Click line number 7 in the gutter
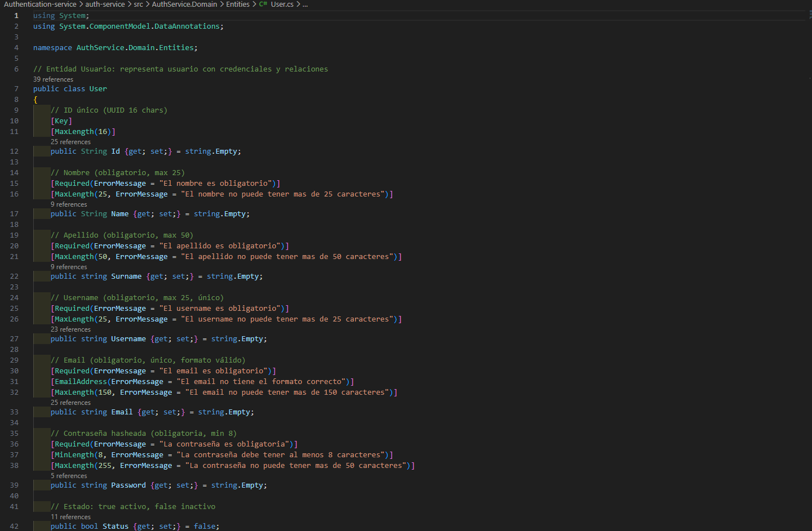Screen dimensions: 812x531 [x=16, y=89]
